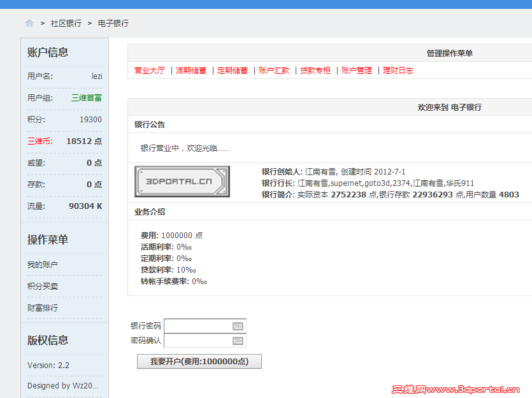The width and height of the screenshot is (532, 398).
Task: Select 贷款专柜 in management menu
Action: tap(315, 70)
